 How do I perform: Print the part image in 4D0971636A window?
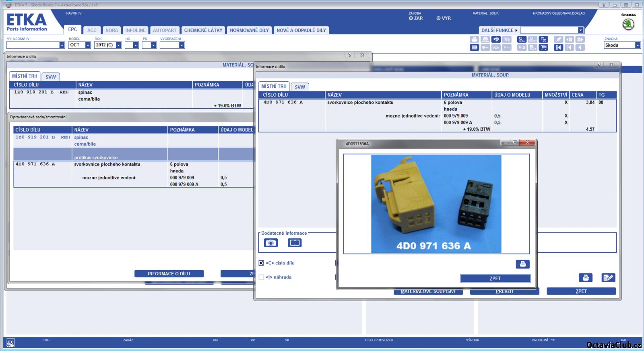[x=522, y=264]
